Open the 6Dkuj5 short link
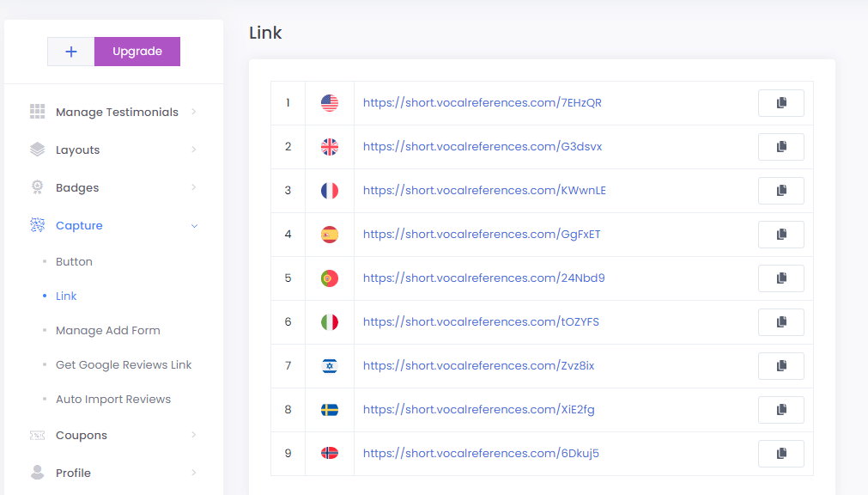The width and height of the screenshot is (868, 495). (x=481, y=453)
